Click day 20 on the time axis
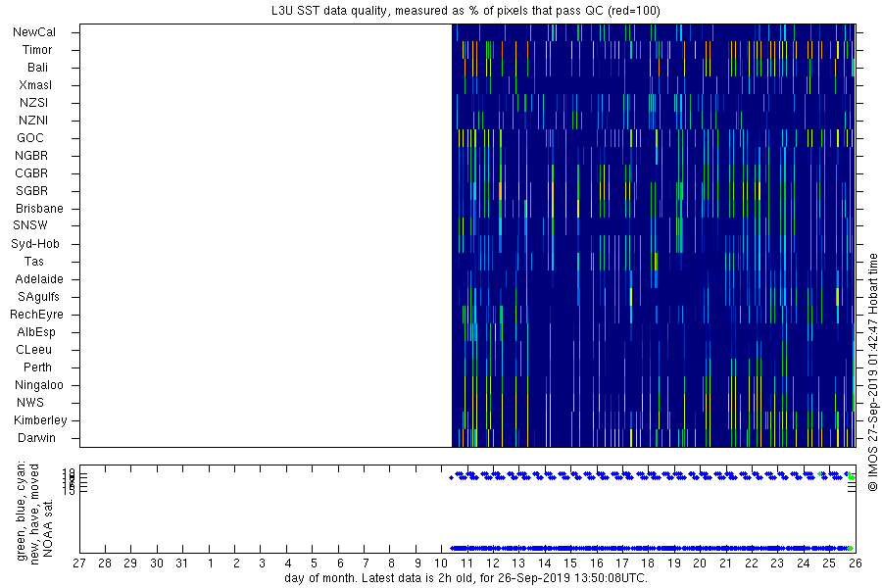 click(x=700, y=563)
